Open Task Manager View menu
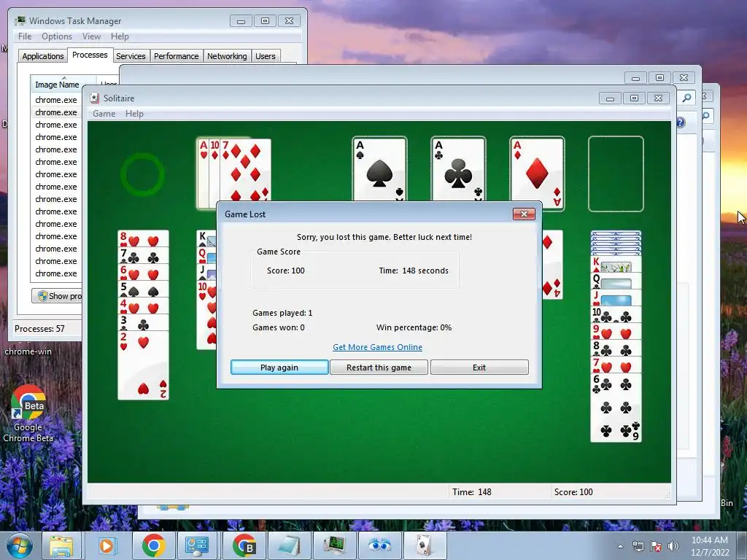 click(91, 36)
